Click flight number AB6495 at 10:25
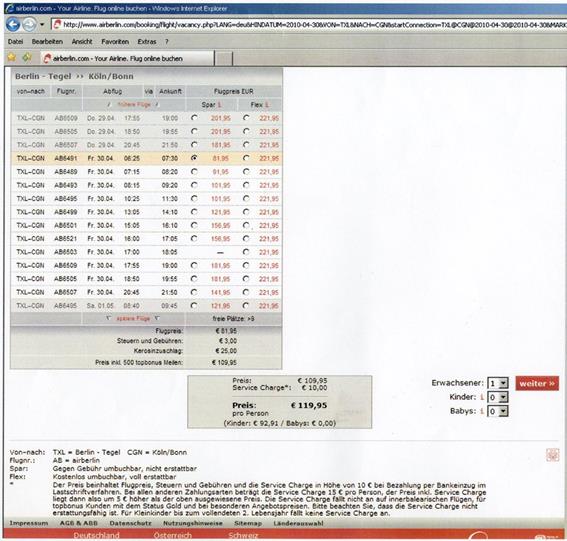This screenshot has height=541, width=567. (65, 199)
